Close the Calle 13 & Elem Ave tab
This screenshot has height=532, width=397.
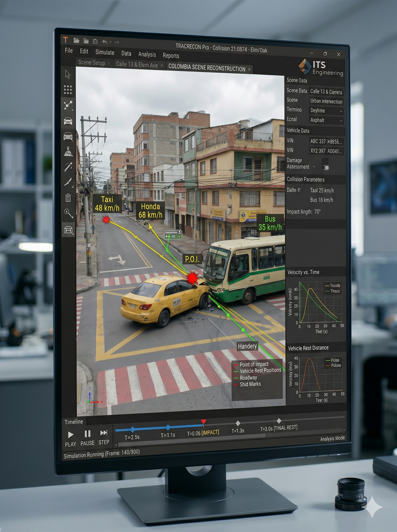coord(162,65)
